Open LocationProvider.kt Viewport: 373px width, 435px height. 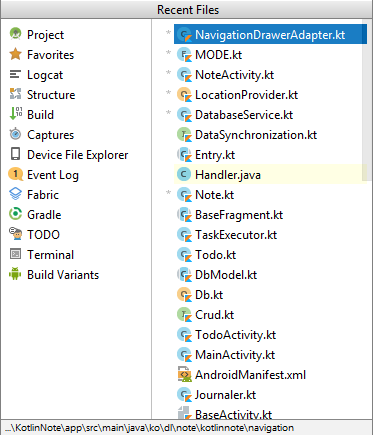246,95
